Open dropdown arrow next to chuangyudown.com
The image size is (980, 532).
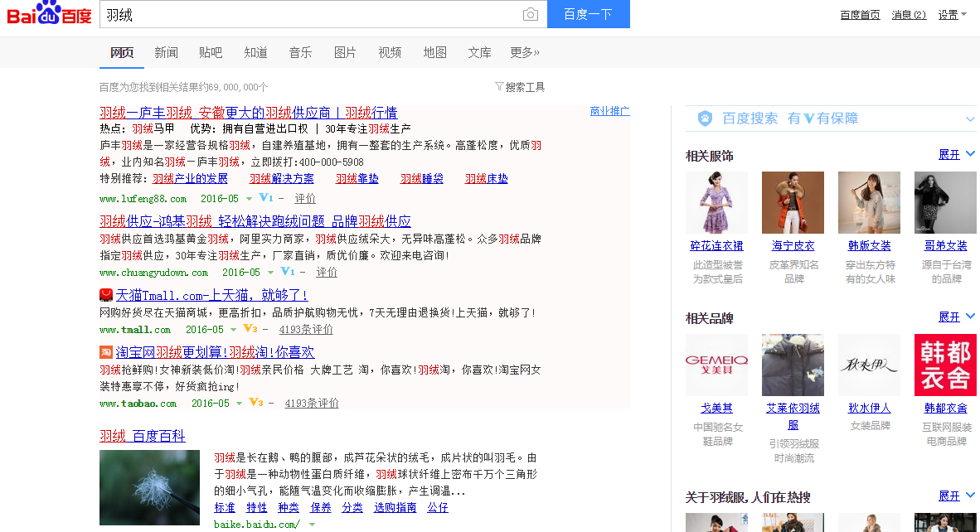(270, 273)
